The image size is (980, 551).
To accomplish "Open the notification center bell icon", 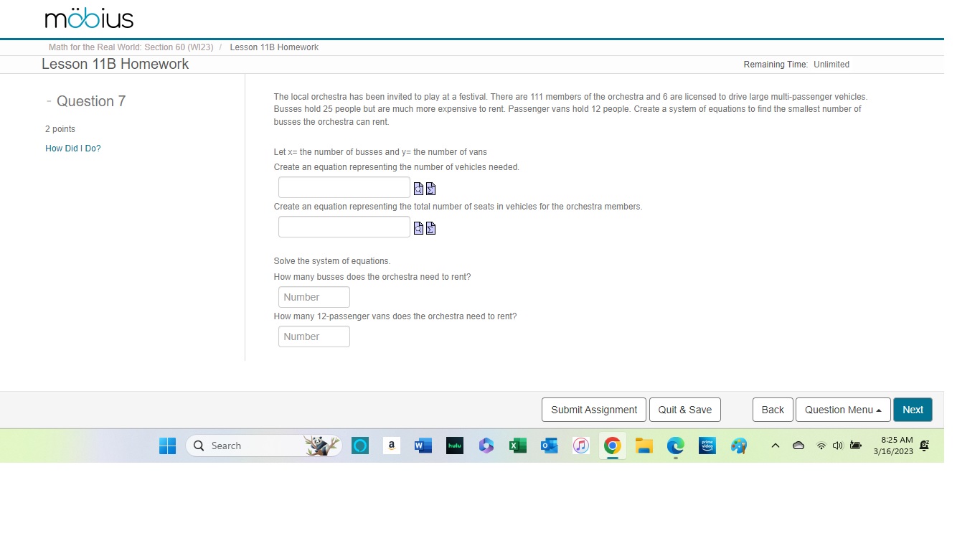I will point(925,446).
